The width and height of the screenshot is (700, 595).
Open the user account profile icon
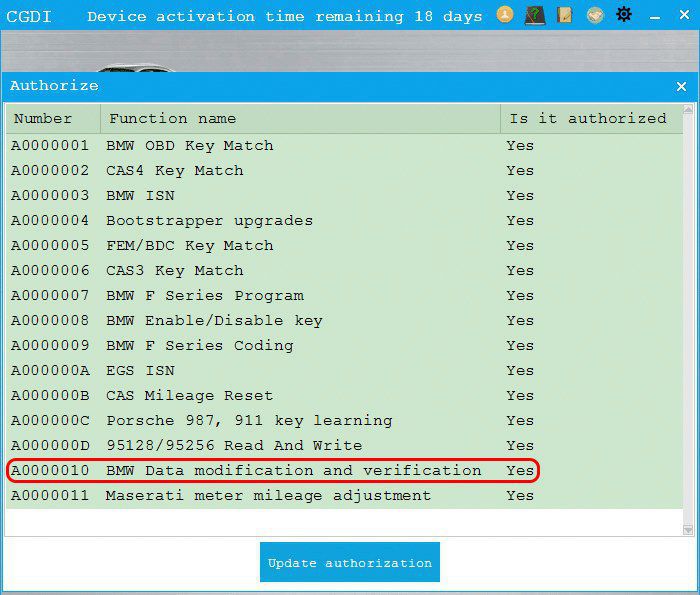(505, 15)
